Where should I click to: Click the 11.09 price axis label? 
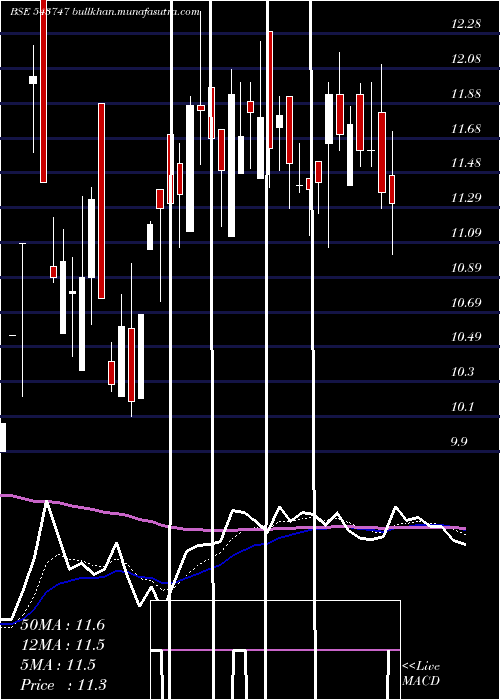(466, 233)
